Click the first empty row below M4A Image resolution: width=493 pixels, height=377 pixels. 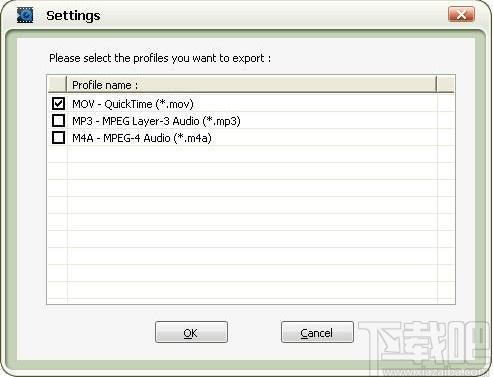click(x=252, y=154)
